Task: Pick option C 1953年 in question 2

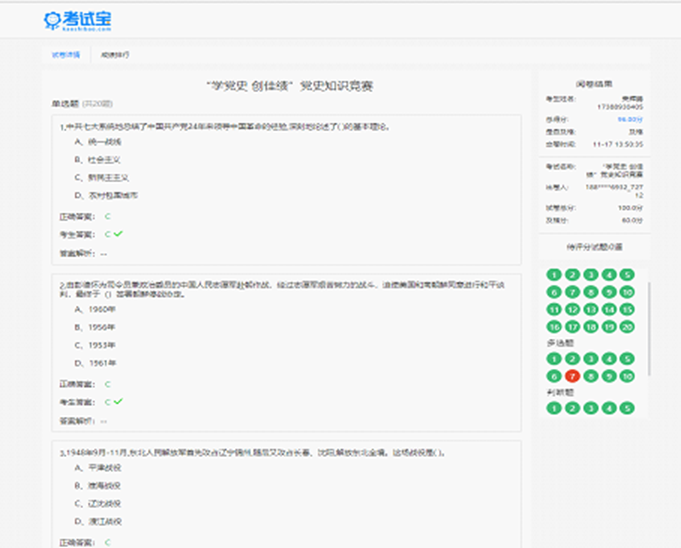Action: (x=102, y=345)
